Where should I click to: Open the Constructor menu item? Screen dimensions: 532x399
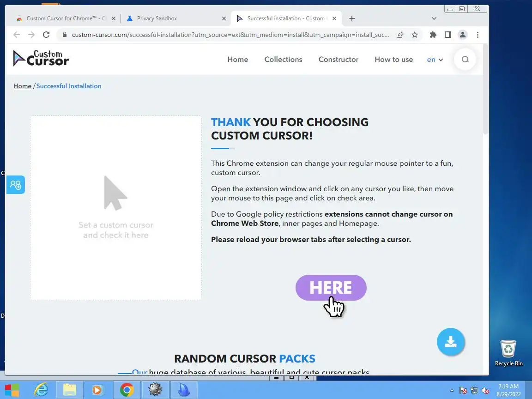pos(338,60)
